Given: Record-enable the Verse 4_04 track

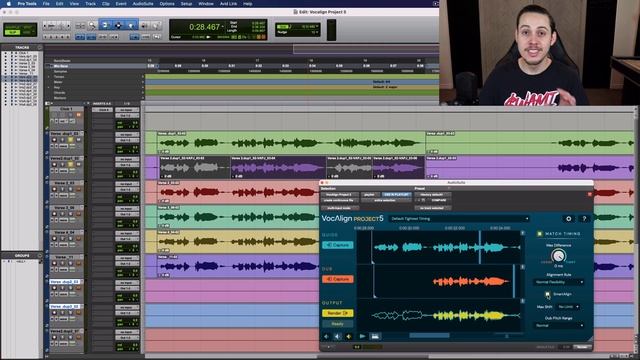Looking at the screenshot, I should [x=54, y=239].
